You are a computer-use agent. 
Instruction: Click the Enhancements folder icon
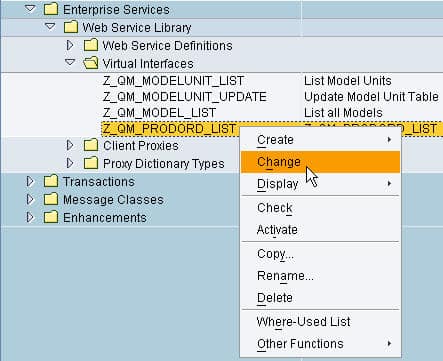pos(51,217)
